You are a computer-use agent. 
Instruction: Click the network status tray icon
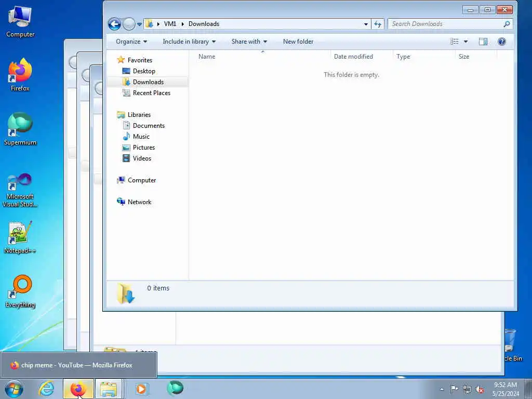(x=467, y=390)
